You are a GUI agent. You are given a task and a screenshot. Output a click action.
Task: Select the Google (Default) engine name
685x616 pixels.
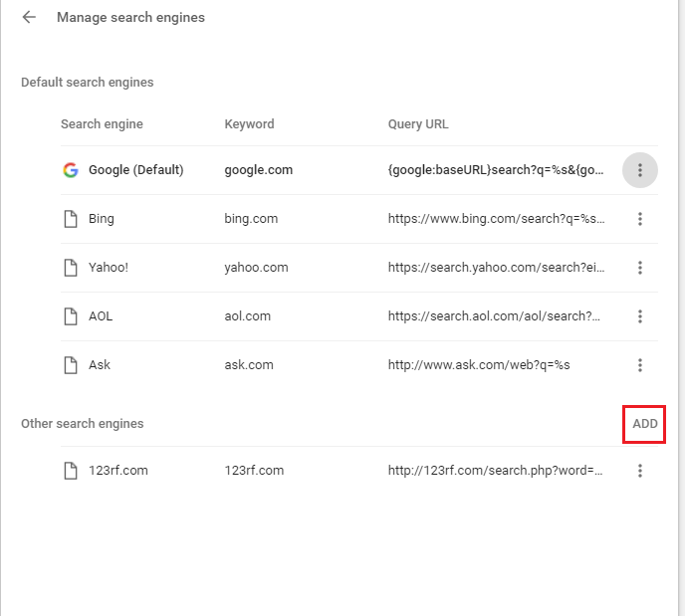[135, 170]
